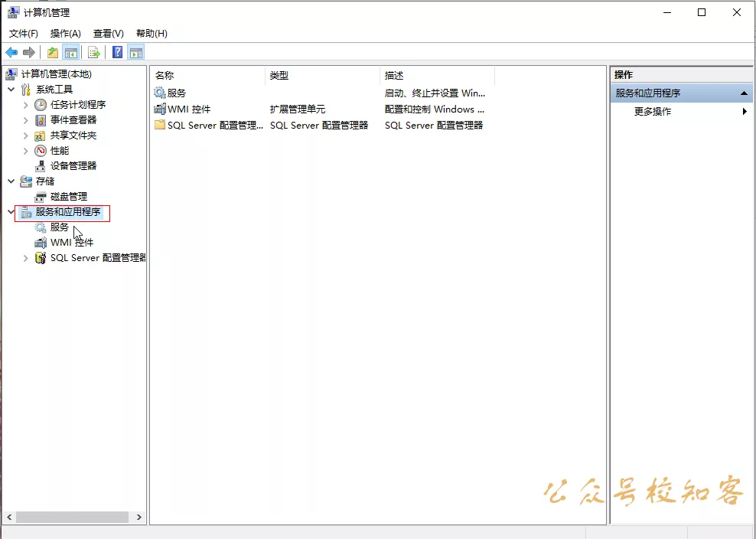756x539 pixels.
Task: Click the up-one-level folder toolbar icon
Action: (x=51, y=52)
